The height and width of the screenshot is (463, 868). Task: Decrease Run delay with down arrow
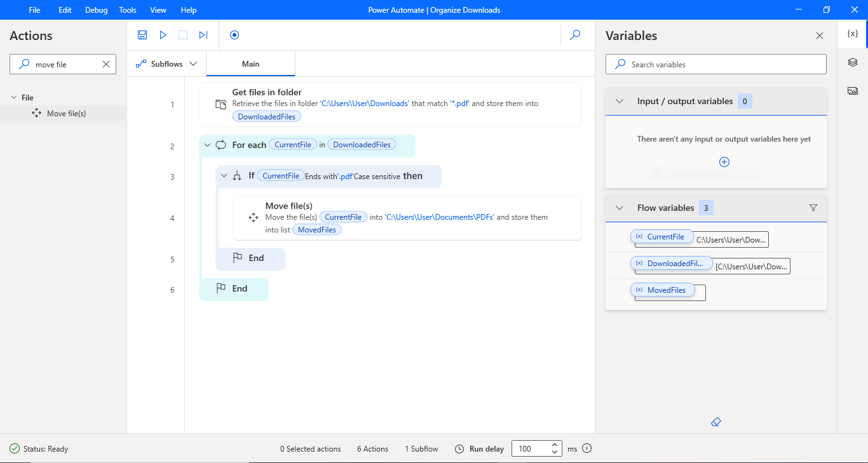pos(555,452)
